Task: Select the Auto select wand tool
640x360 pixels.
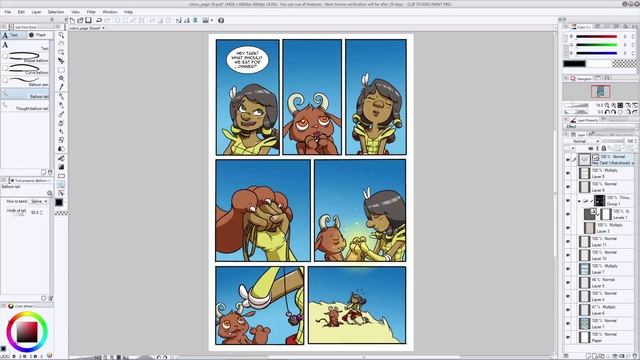Action: (x=61, y=78)
